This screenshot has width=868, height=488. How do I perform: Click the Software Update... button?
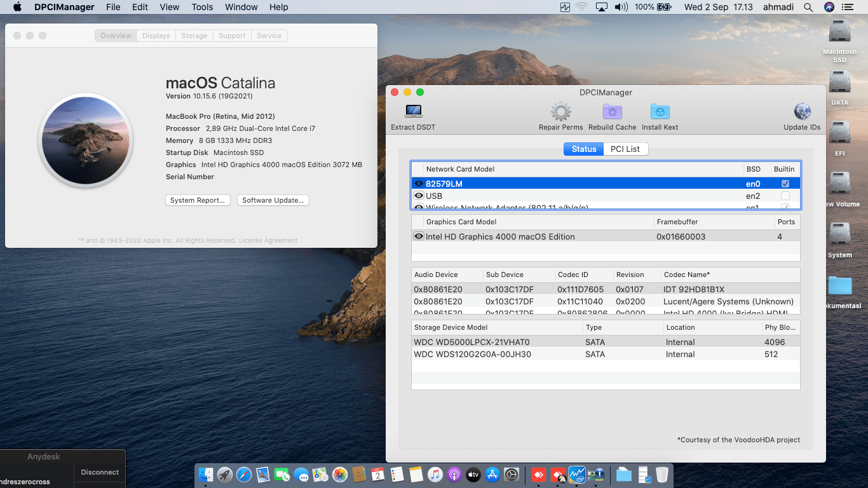point(273,200)
